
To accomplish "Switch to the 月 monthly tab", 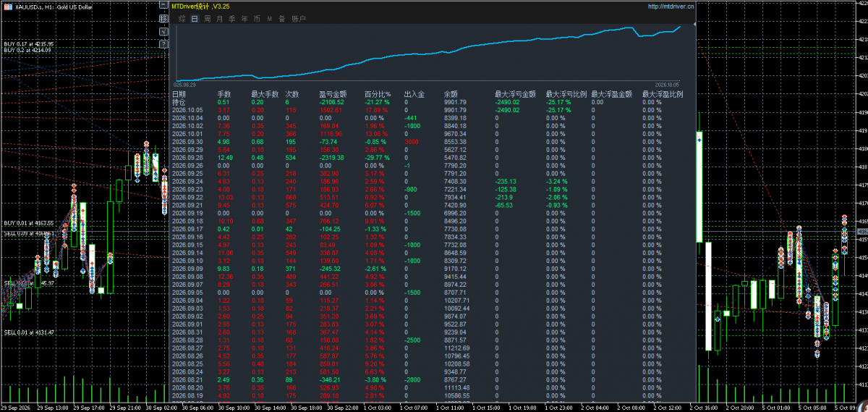I will coord(219,19).
